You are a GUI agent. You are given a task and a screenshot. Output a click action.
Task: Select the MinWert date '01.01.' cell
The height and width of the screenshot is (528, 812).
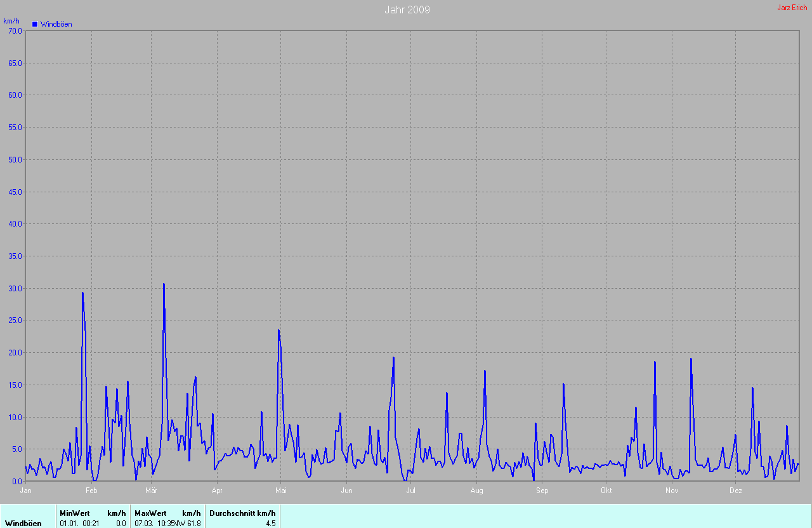click(x=69, y=524)
